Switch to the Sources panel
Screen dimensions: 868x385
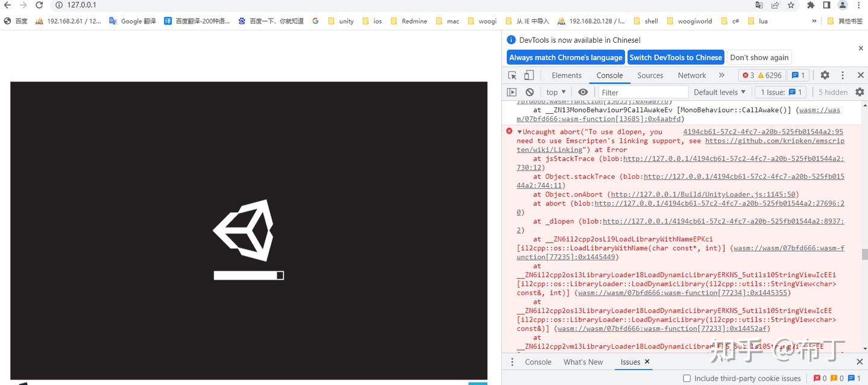coord(650,75)
